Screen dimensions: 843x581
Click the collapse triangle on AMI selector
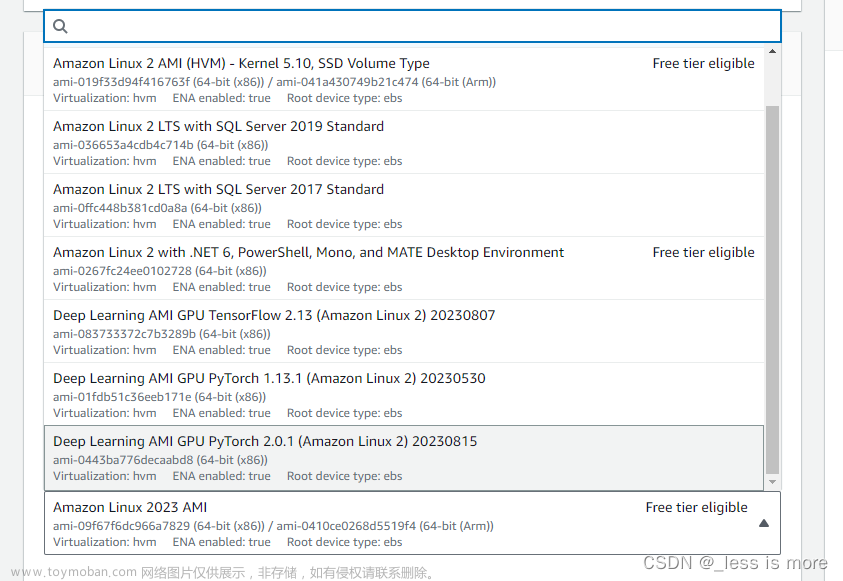[763, 523]
